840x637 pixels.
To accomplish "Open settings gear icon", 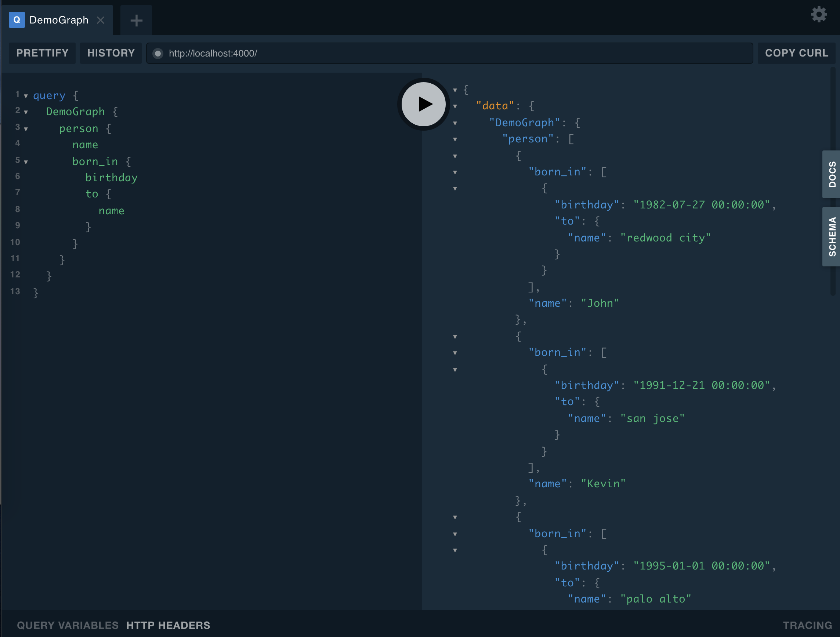I will (x=819, y=15).
